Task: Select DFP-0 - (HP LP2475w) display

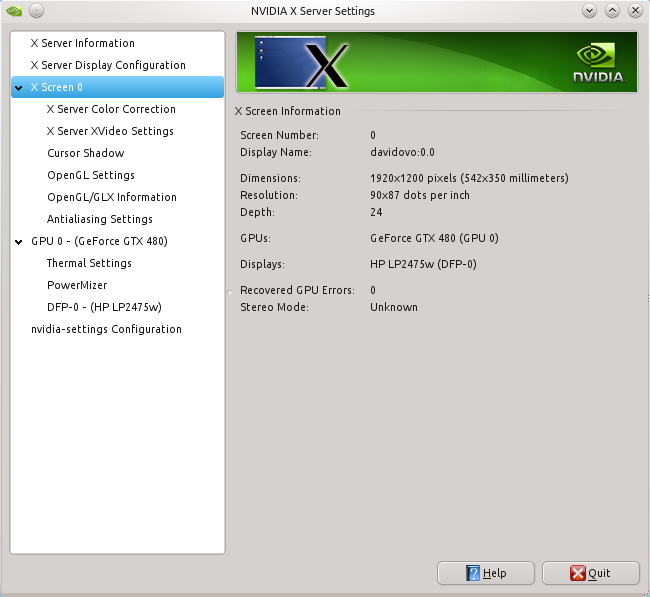Action: [x=104, y=307]
